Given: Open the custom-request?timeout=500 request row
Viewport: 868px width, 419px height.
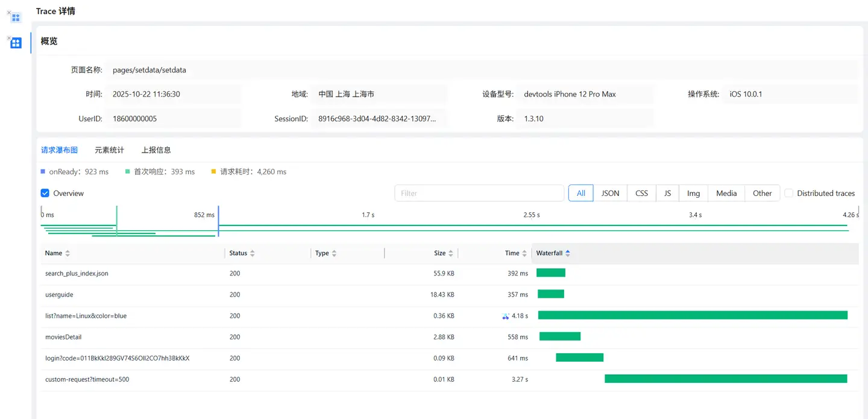Looking at the screenshot, I should tap(87, 380).
